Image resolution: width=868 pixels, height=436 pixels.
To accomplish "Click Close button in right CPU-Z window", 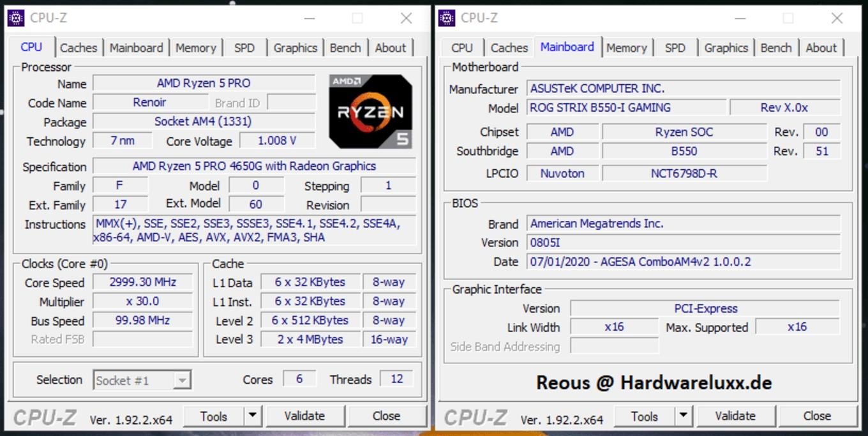I will [817, 416].
